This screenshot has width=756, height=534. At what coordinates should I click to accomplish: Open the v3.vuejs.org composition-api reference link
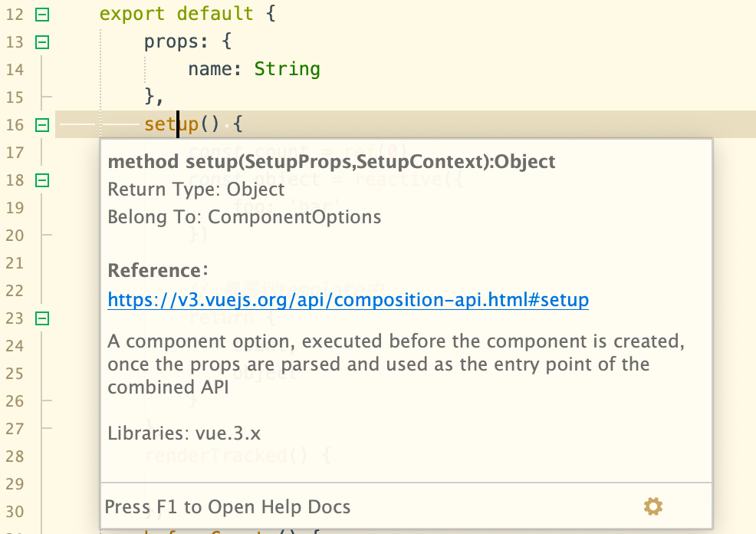tap(348, 300)
